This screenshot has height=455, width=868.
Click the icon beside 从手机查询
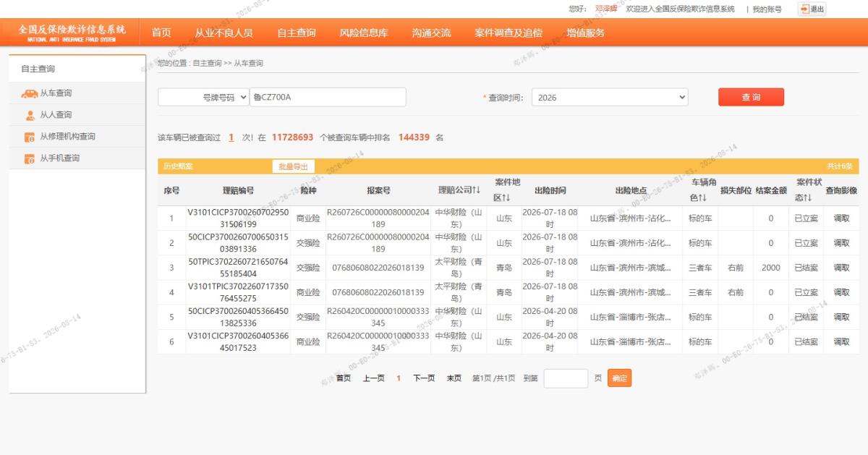point(30,158)
